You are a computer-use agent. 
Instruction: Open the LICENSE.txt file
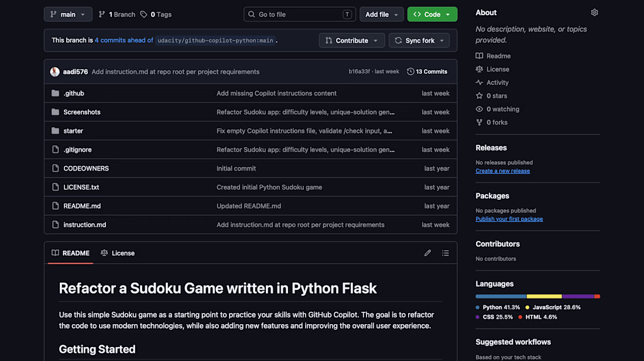[x=81, y=187]
